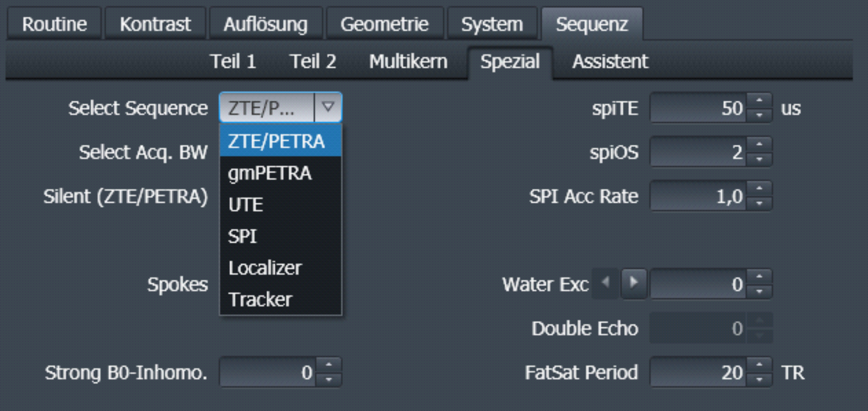This screenshot has width=868, height=411.
Task: Decrease spiOS value with down arrow
Action: click(x=759, y=159)
